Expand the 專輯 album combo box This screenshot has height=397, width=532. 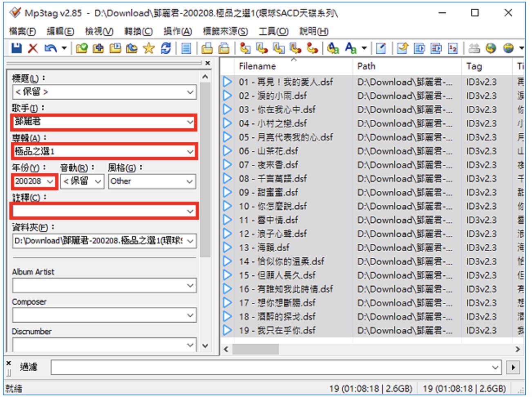tap(190, 152)
